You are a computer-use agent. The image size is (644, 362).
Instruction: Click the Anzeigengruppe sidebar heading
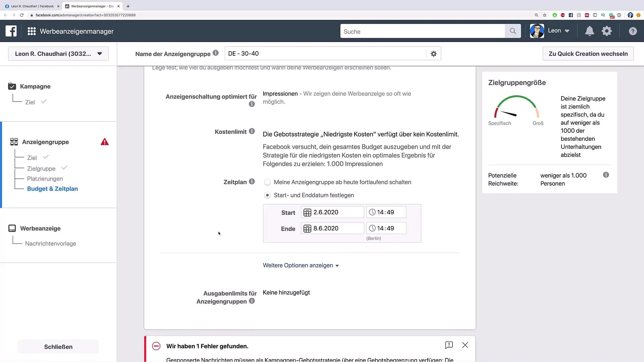[45, 142]
